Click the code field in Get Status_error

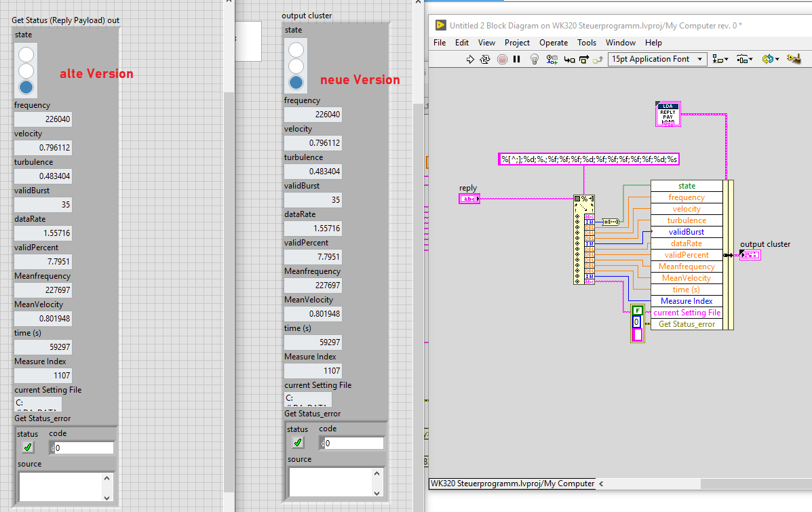pos(84,448)
